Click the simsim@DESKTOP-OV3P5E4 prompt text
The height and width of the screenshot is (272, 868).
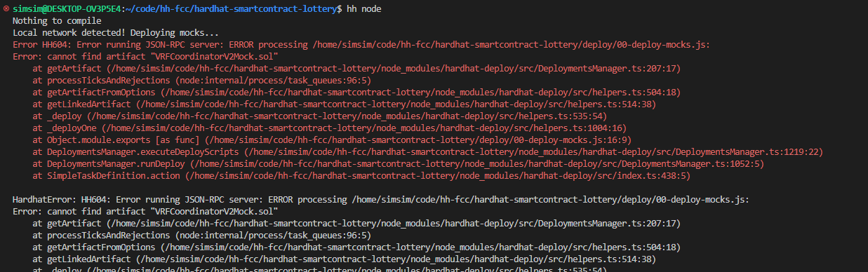coord(67,9)
